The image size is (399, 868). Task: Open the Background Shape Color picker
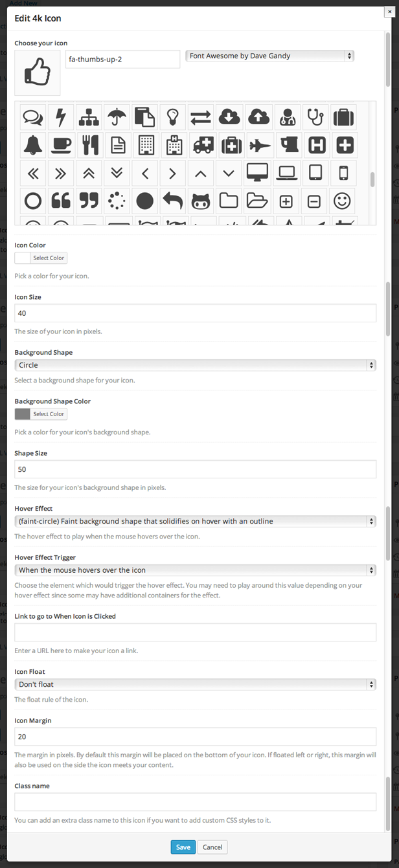click(49, 414)
